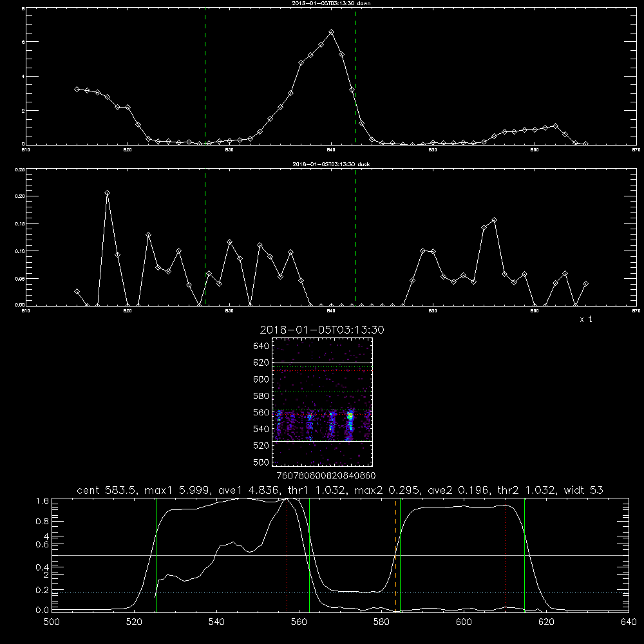Click '0.8' on the bottom plot y-axis

[x=43, y=521]
